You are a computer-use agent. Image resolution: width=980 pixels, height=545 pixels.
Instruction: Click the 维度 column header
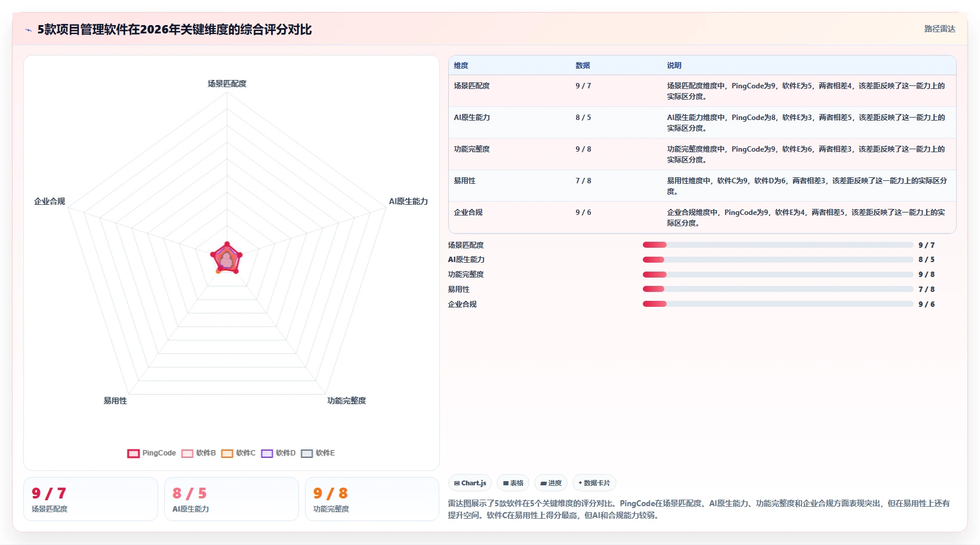[x=461, y=66]
